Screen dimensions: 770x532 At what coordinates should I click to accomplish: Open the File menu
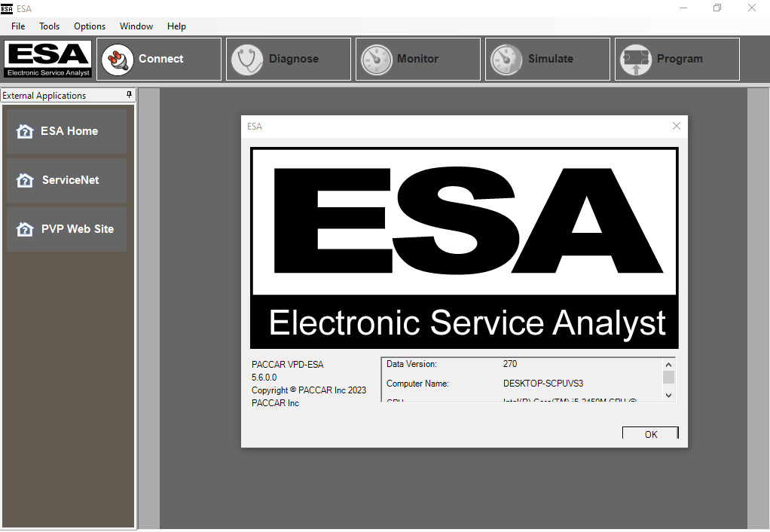click(17, 26)
